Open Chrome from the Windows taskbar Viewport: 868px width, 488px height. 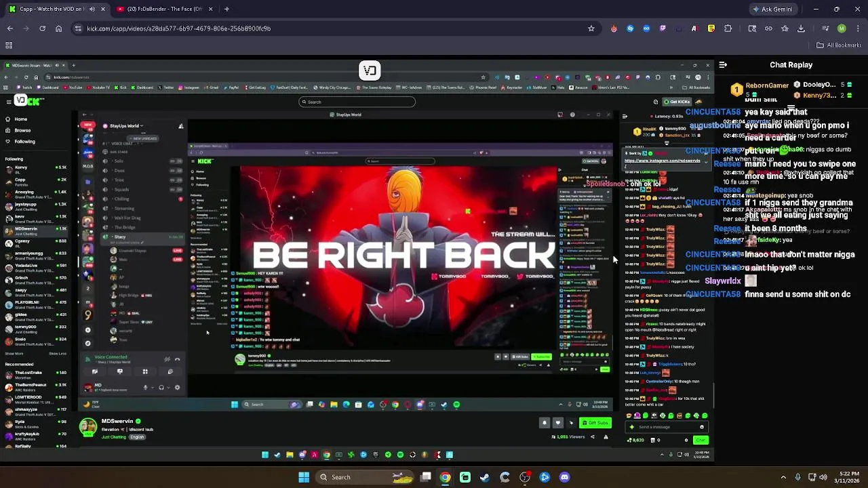point(445,477)
